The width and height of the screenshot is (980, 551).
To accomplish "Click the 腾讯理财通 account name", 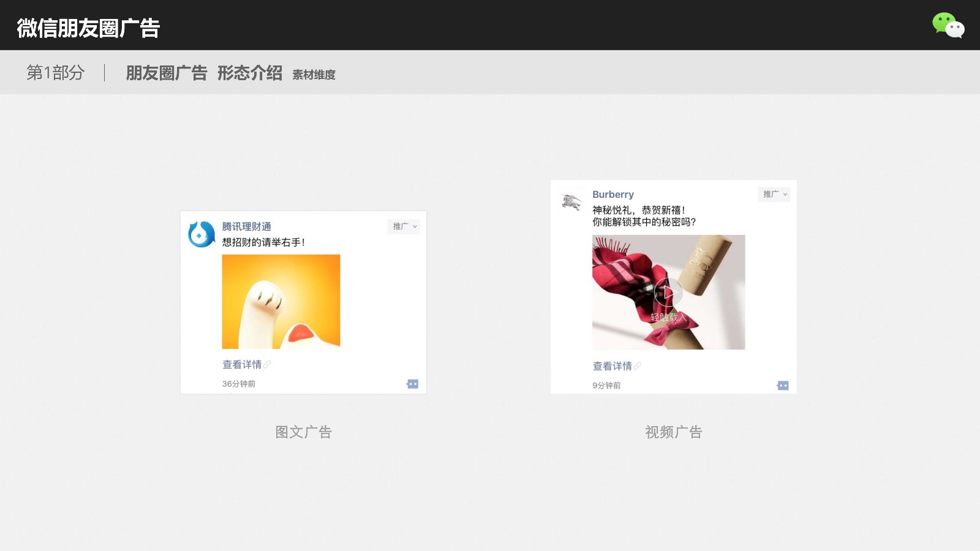I will 246,227.
